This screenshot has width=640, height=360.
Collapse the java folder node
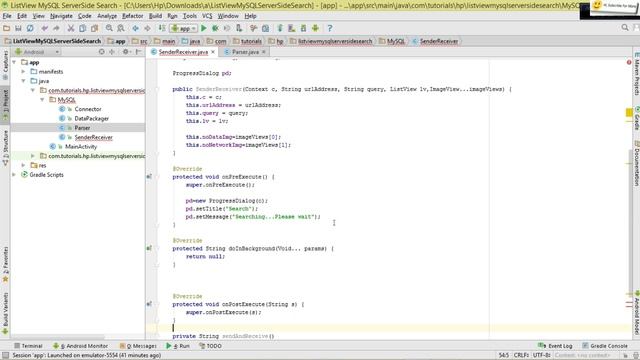point(23,81)
